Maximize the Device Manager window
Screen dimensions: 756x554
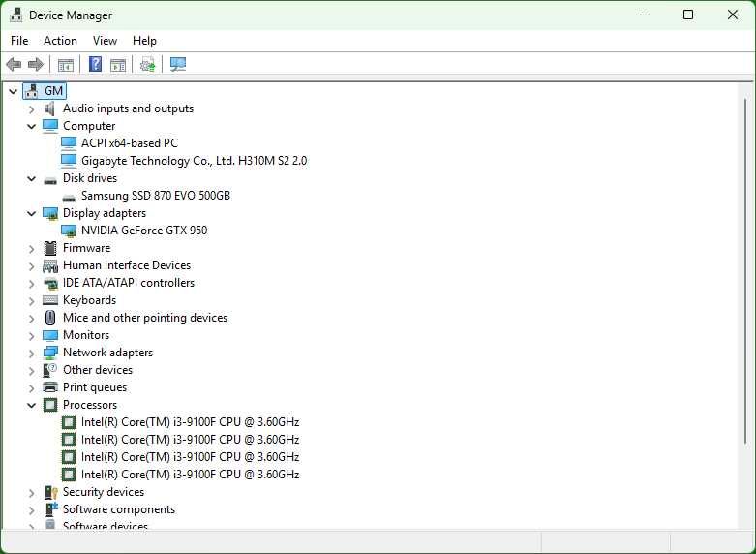[688, 15]
